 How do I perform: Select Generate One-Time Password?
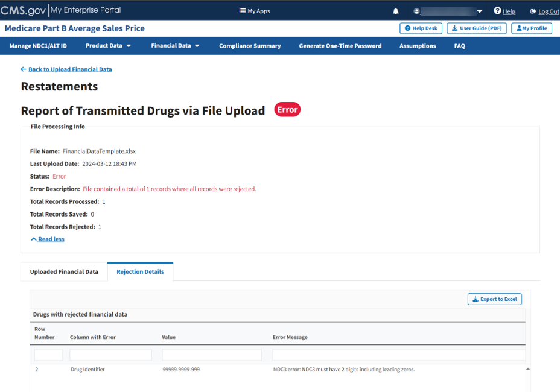coord(340,46)
